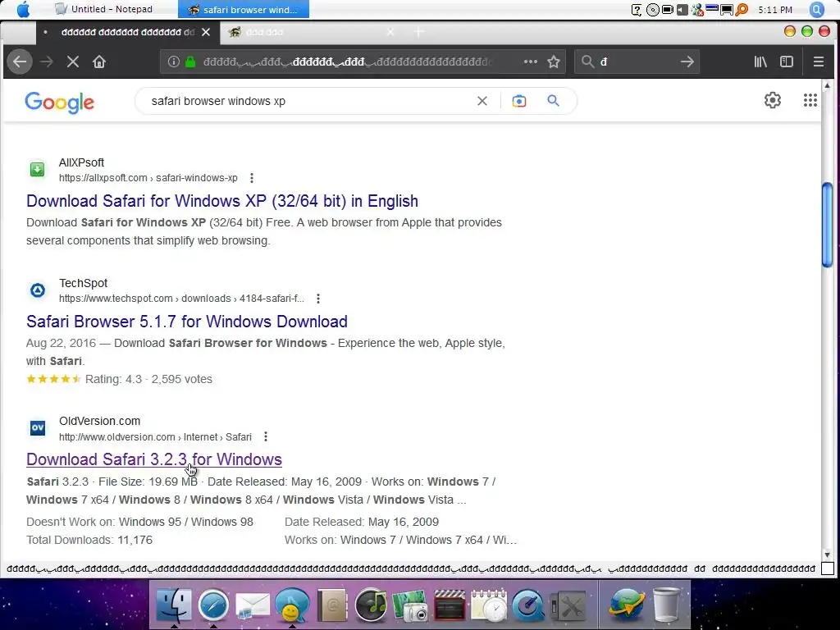
Task: Click the disc tray icon
Action: [x=652, y=10]
